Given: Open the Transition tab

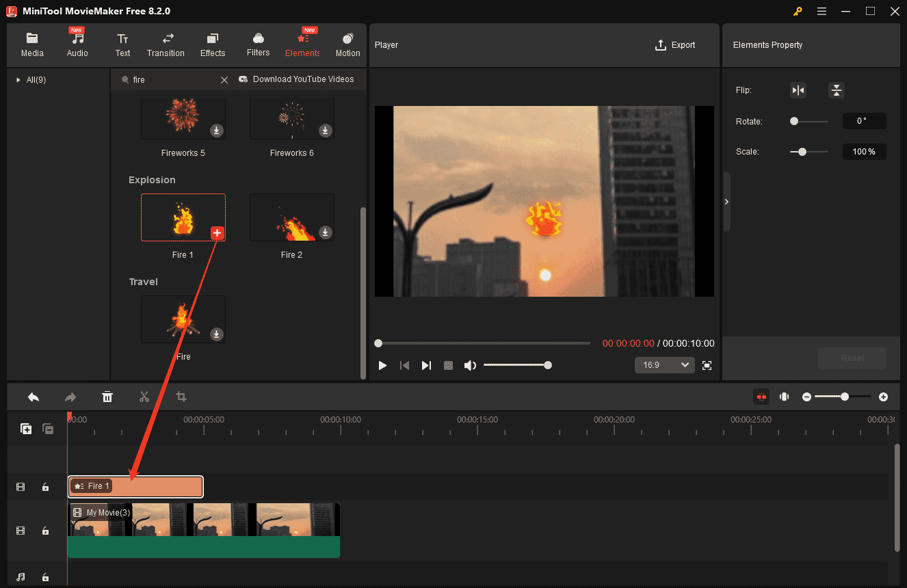Looking at the screenshot, I should tap(166, 45).
